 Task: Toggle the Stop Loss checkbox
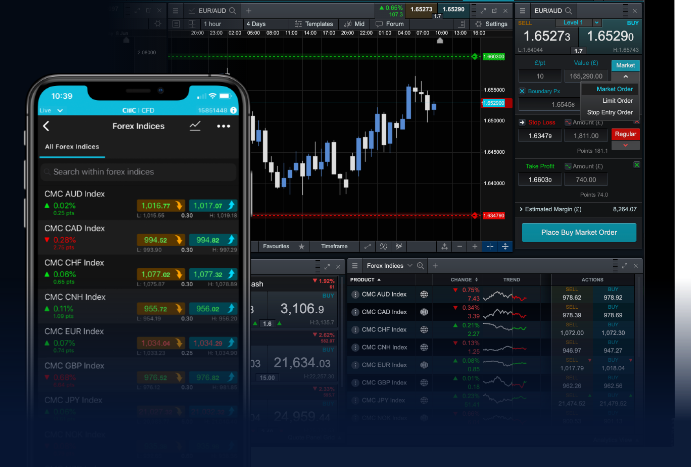(522, 120)
